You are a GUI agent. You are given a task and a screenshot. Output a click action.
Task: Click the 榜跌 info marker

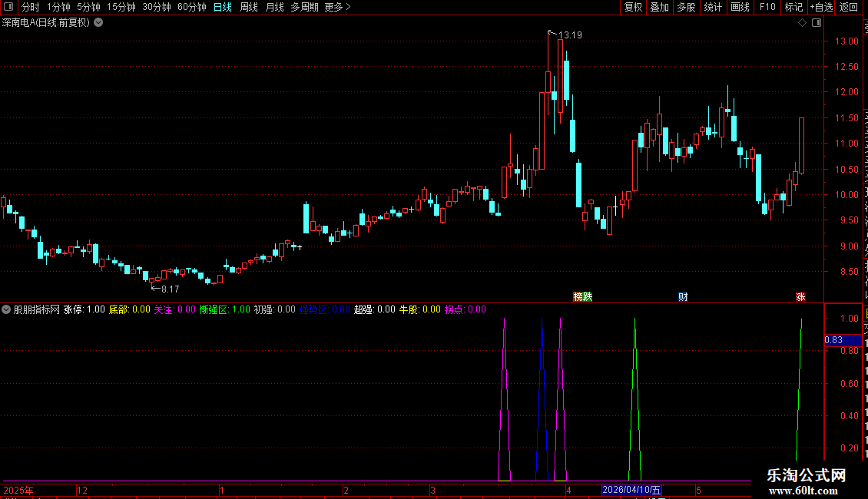583,297
